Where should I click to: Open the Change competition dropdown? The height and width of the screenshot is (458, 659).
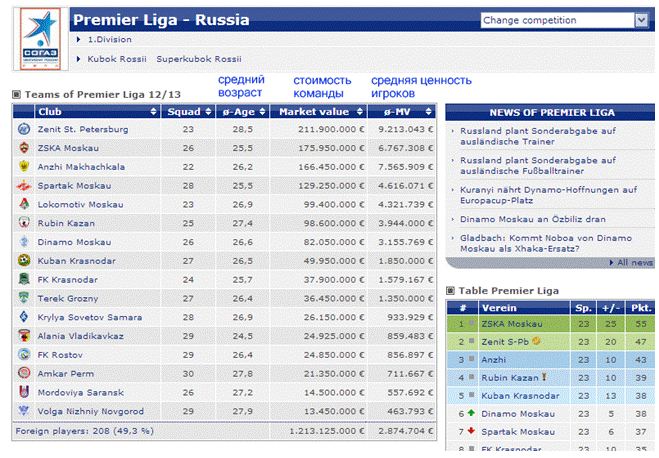click(x=641, y=20)
